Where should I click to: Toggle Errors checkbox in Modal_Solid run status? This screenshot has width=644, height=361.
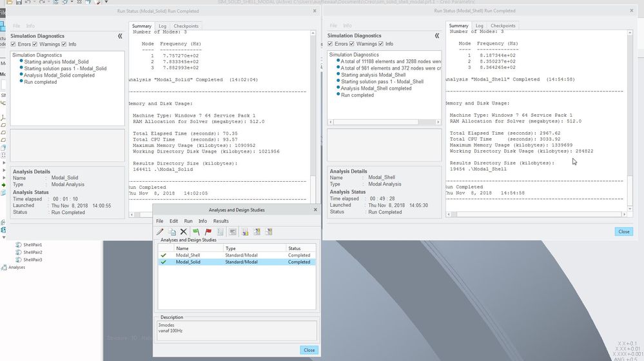tap(14, 44)
